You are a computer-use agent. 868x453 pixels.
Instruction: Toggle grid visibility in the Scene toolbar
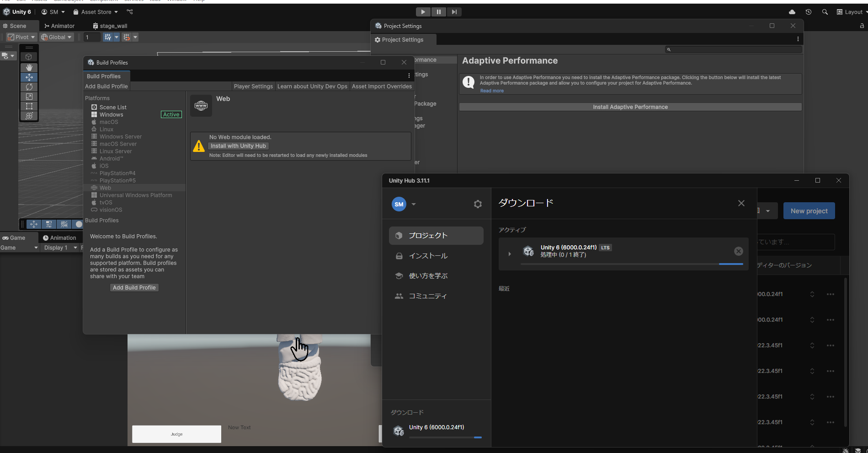pyautogui.click(x=108, y=37)
